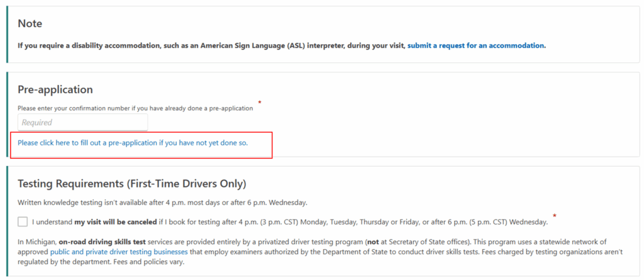This screenshot has width=644, height=280.
Task: Open the submit accommodation request link
Action: [x=476, y=45]
